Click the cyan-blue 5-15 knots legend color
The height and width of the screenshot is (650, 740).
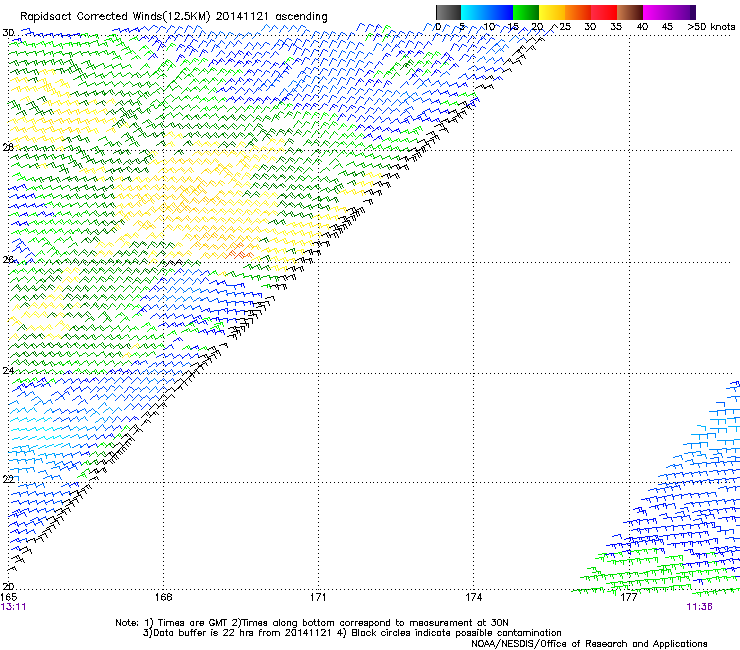[x=487, y=12]
